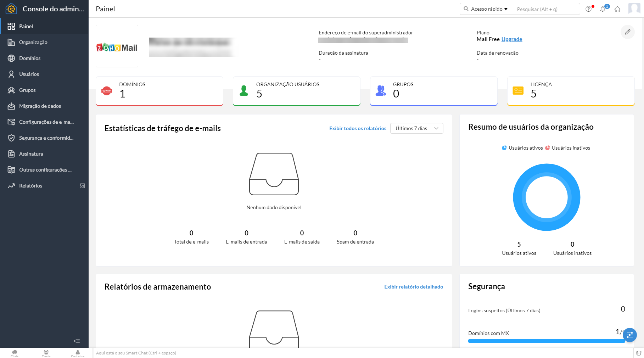Click Exibir todos os relatórios link
Image resolution: width=644 pixels, height=358 pixels.
tap(357, 128)
